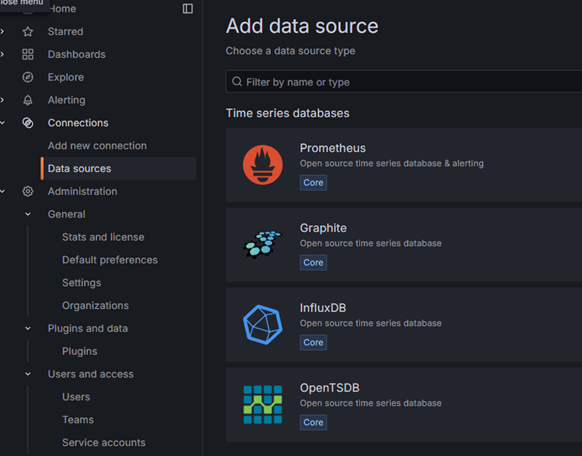Expand the Starred section chevron

click(2, 32)
